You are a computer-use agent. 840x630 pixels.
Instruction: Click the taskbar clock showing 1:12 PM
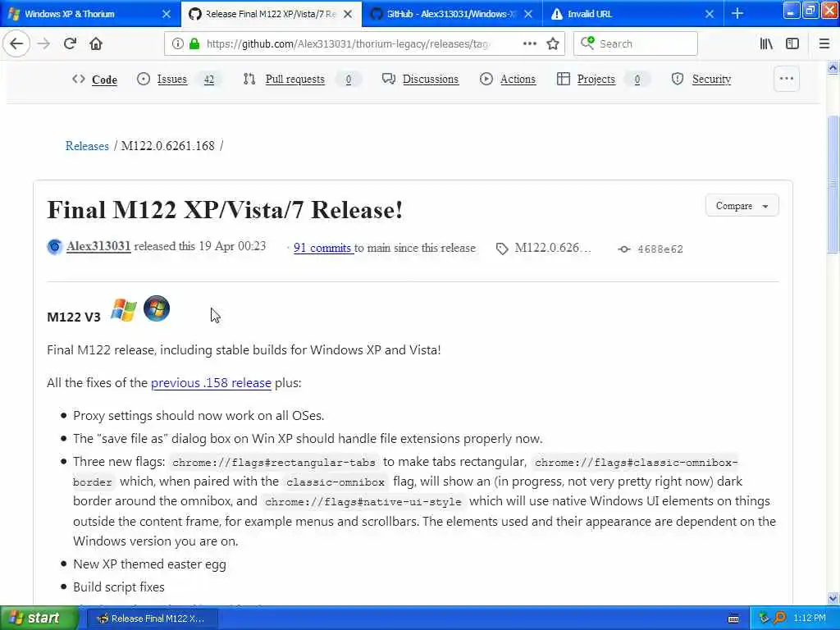point(810,618)
